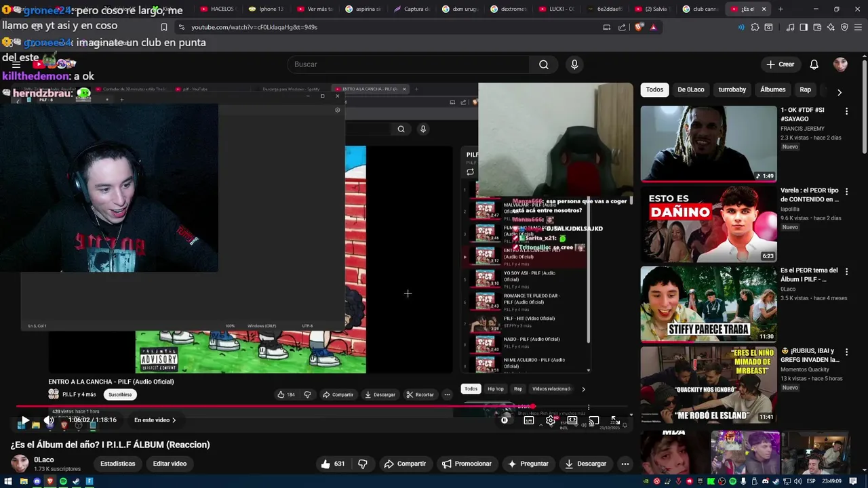Open Estadísticas for the video

pos(118,464)
